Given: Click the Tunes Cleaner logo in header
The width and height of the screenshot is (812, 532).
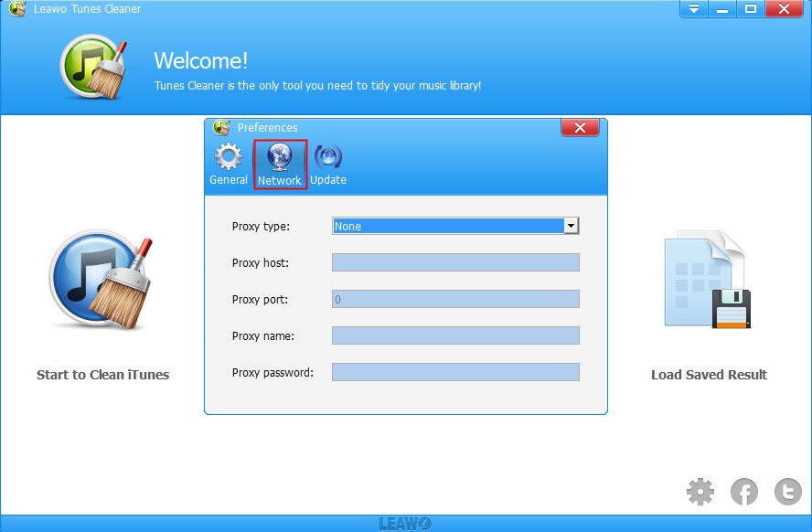Looking at the screenshot, I should [x=94, y=66].
